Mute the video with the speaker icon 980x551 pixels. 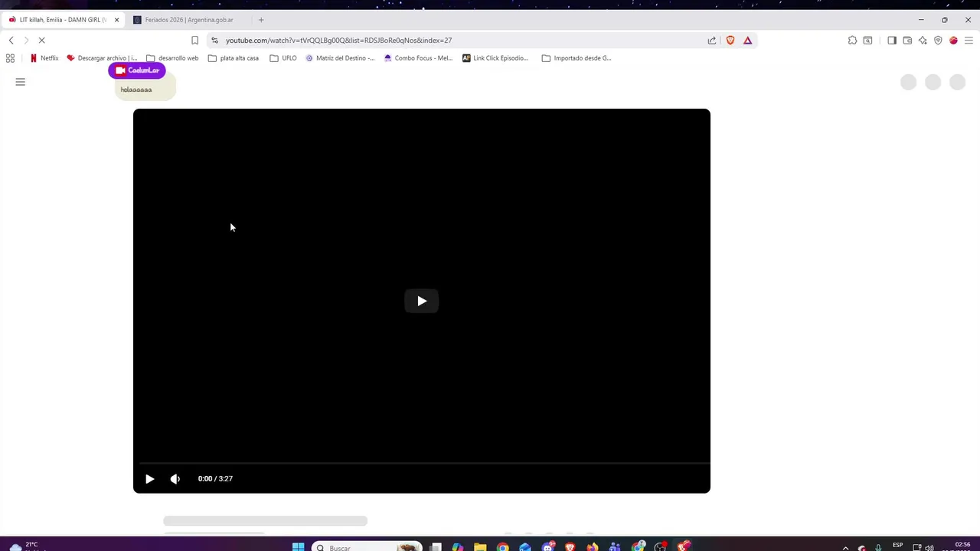(175, 479)
